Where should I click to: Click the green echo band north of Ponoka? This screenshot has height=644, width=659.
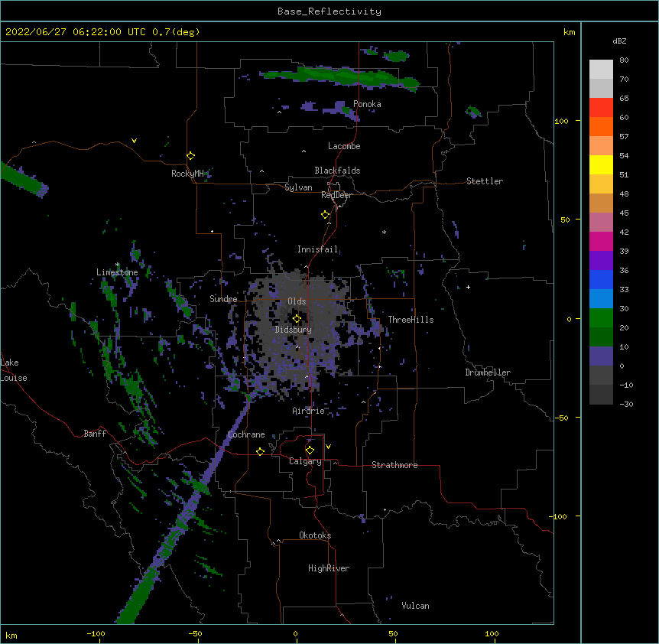[x=340, y=77]
